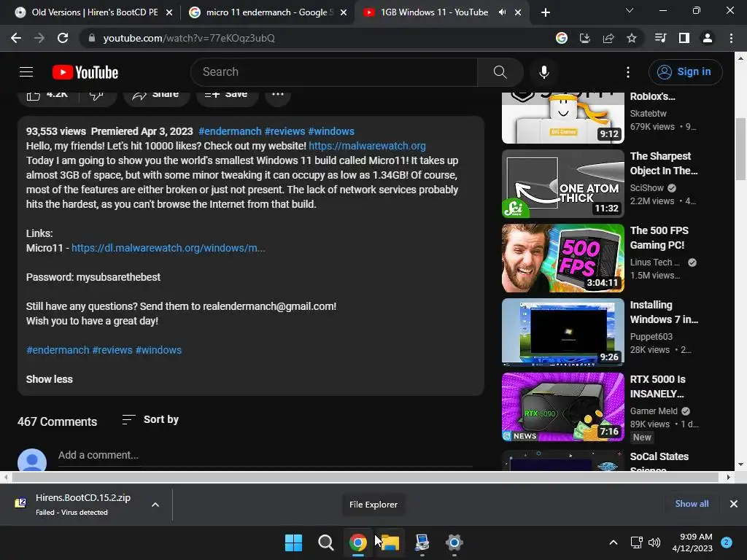Image resolution: width=747 pixels, height=560 pixels.
Task: Click the search magnifier button on YouTube
Action: (x=500, y=72)
